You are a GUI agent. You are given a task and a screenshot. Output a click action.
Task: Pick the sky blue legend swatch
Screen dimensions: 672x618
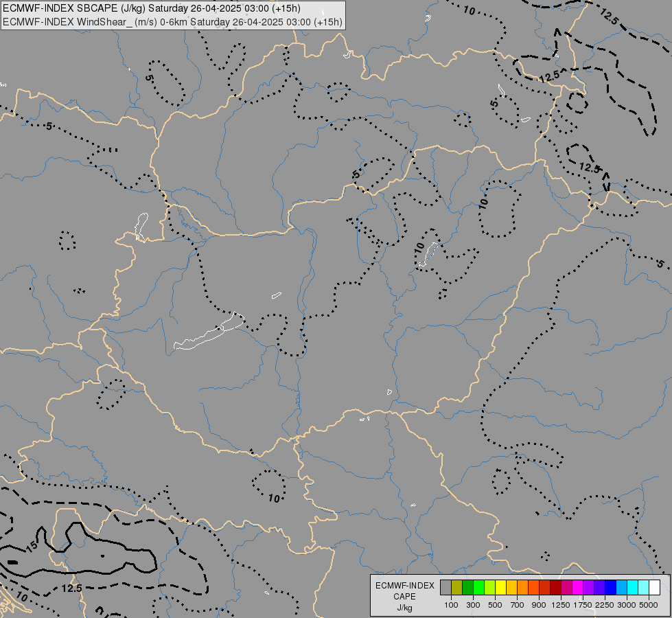point(621,588)
